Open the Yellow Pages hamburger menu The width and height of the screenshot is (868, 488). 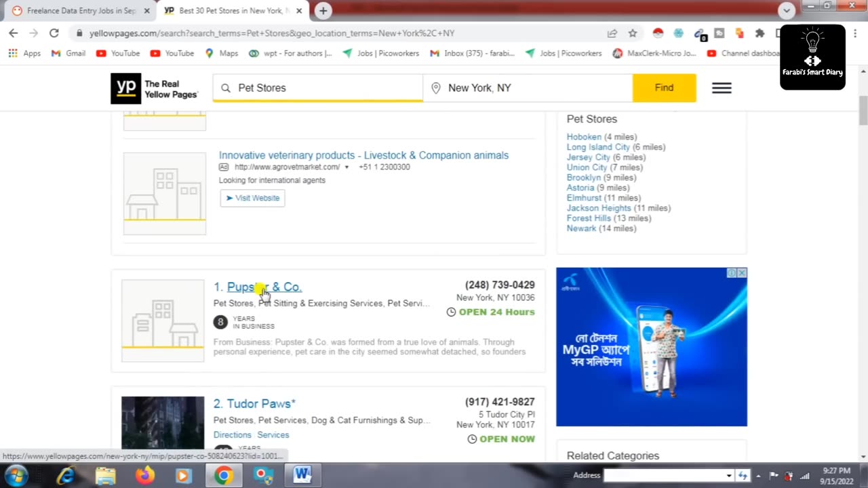(722, 88)
